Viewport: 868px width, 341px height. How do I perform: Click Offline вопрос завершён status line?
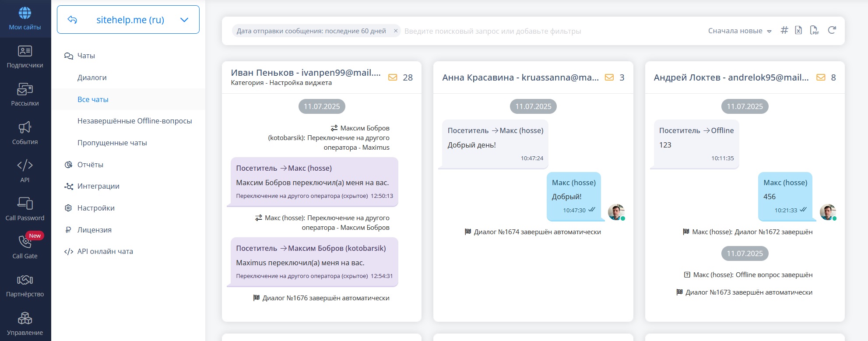pos(748,275)
